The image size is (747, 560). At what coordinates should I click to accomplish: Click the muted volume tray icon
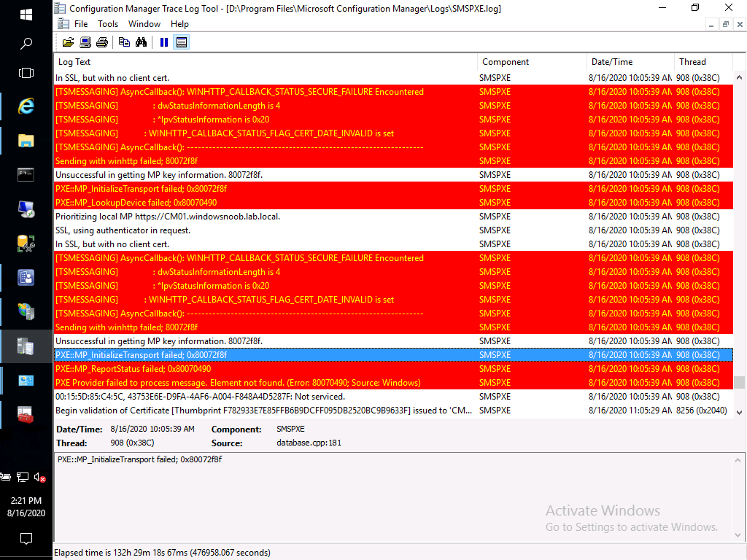coord(40,477)
